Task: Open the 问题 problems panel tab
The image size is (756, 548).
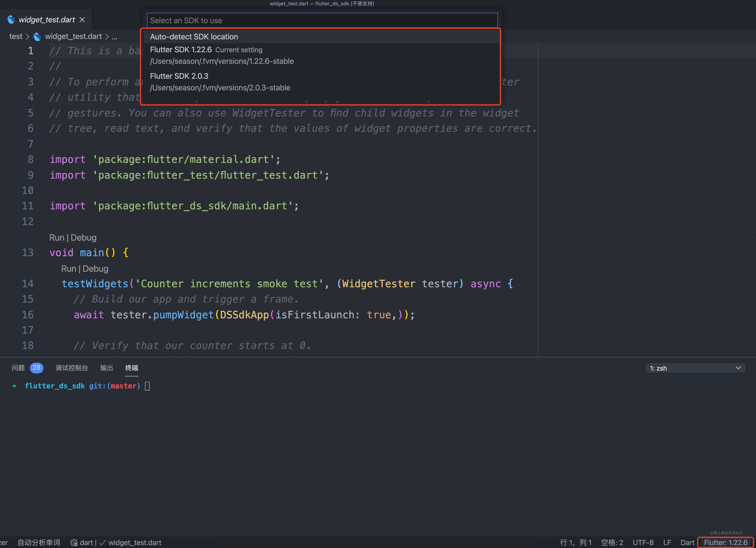Action: [18, 368]
